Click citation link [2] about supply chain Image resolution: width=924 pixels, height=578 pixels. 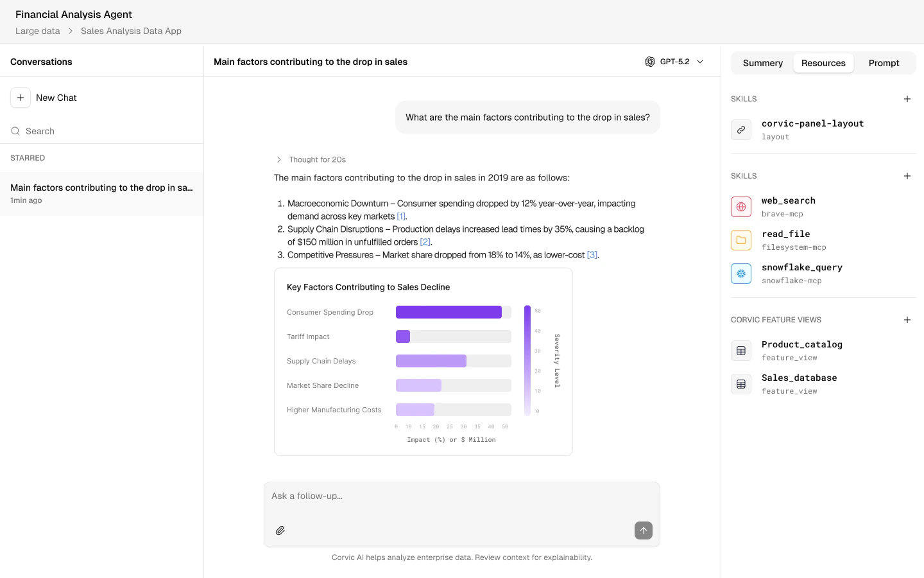click(425, 242)
